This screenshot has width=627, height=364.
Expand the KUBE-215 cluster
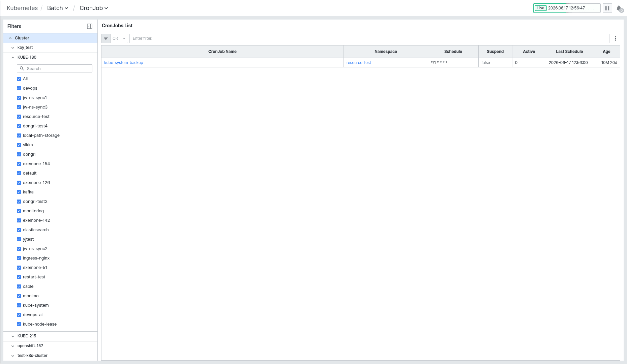[13, 336]
